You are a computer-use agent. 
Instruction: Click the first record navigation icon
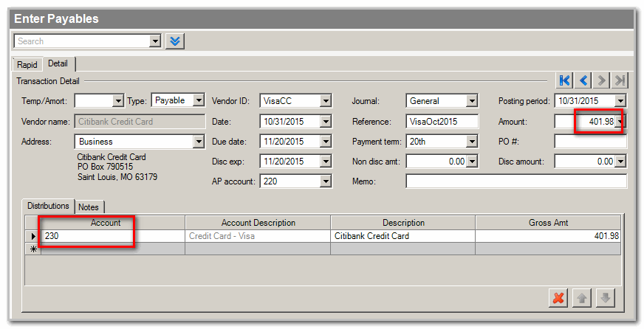(565, 80)
